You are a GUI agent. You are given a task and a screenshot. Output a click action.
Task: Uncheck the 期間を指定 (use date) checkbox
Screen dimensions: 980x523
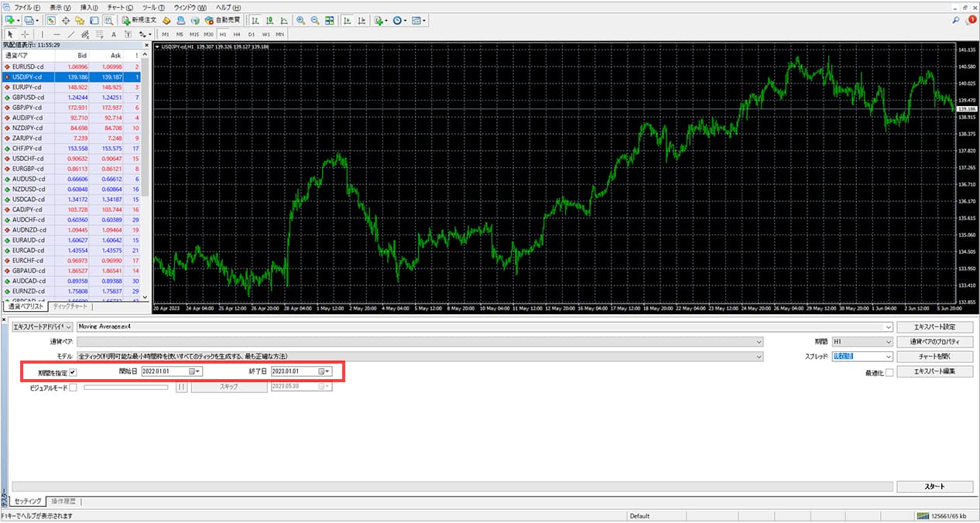point(73,372)
